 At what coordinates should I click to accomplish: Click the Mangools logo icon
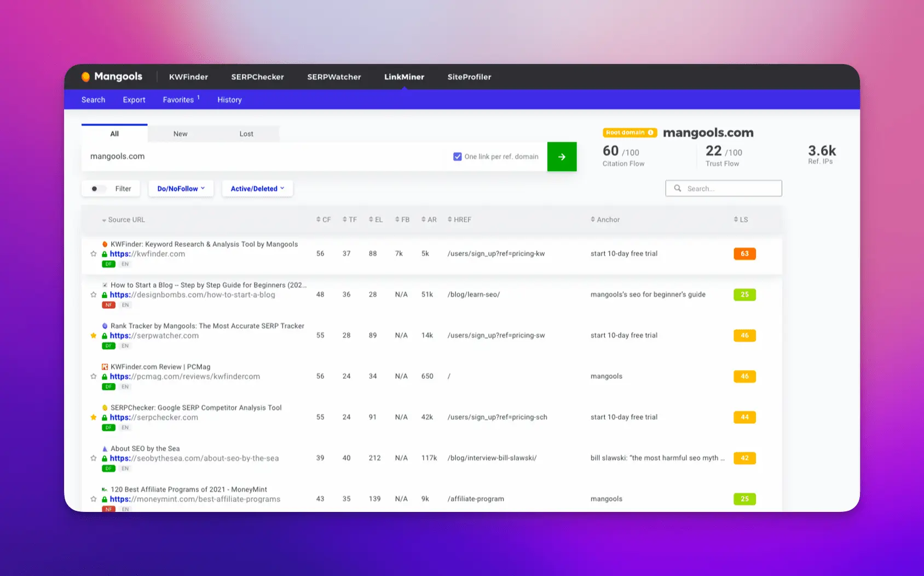pyautogui.click(x=85, y=77)
